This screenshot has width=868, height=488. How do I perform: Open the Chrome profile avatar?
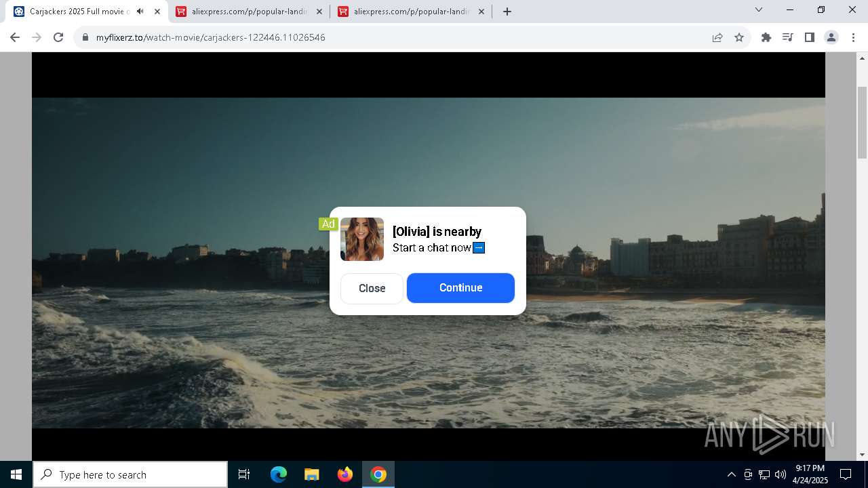pyautogui.click(x=831, y=37)
